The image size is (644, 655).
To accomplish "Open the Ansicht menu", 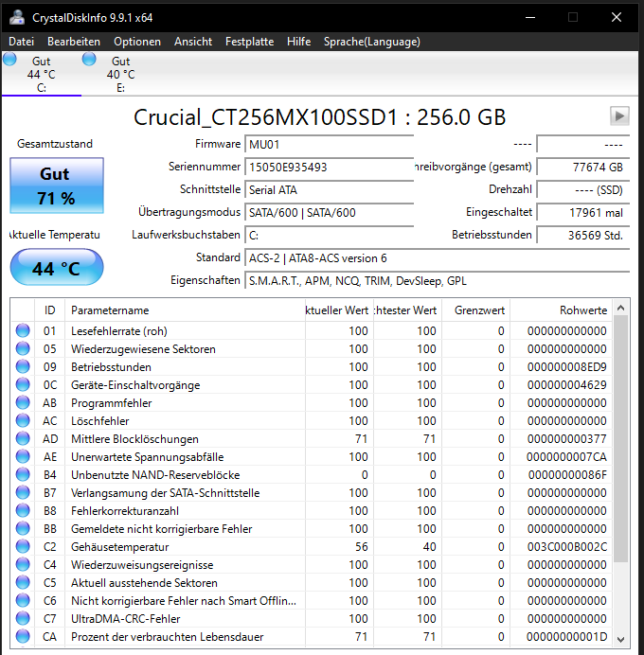I will [x=193, y=42].
